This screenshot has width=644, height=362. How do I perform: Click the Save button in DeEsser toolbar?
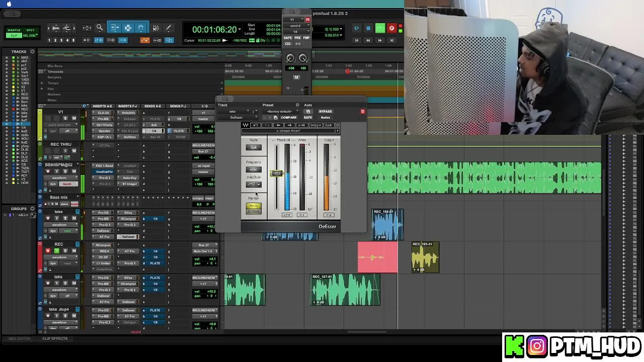329,125
